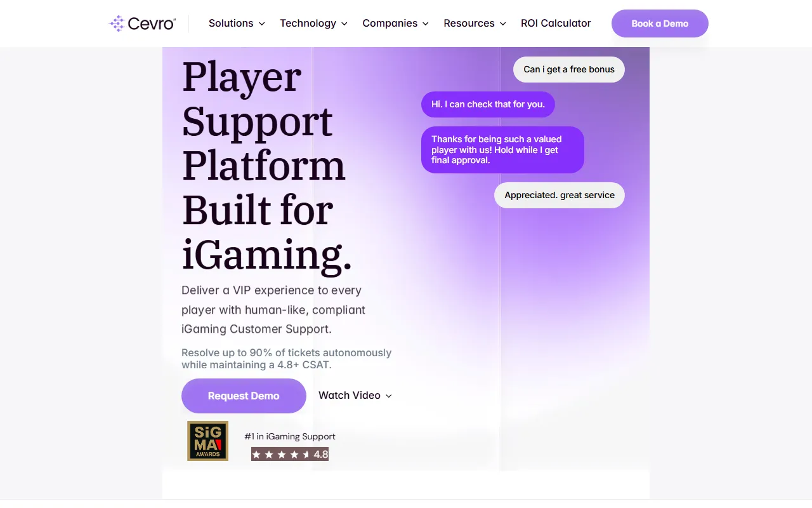Click the Cevro logo icon
The width and height of the screenshot is (812, 508).
point(117,23)
